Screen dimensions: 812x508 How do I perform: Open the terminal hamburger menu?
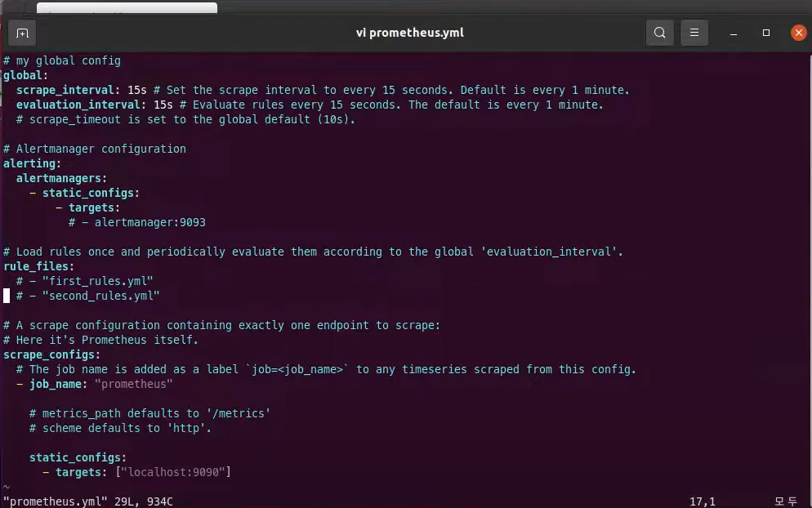694,33
